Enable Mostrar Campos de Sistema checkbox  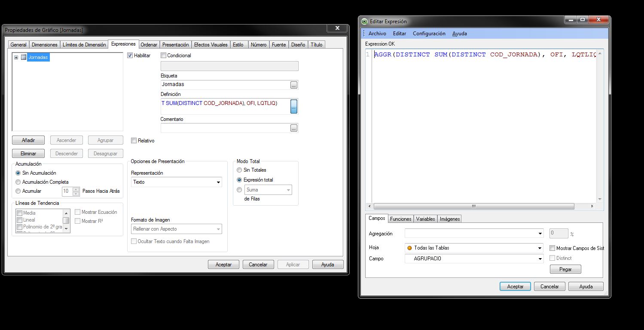(x=552, y=248)
